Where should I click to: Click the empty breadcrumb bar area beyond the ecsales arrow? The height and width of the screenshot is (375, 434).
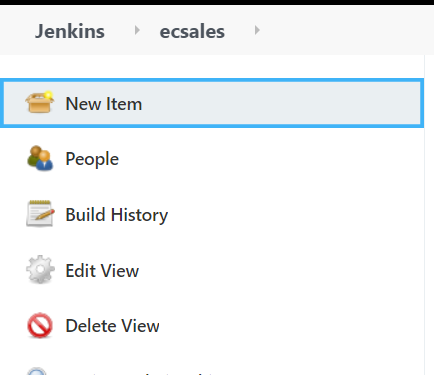click(x=347, y=30)
